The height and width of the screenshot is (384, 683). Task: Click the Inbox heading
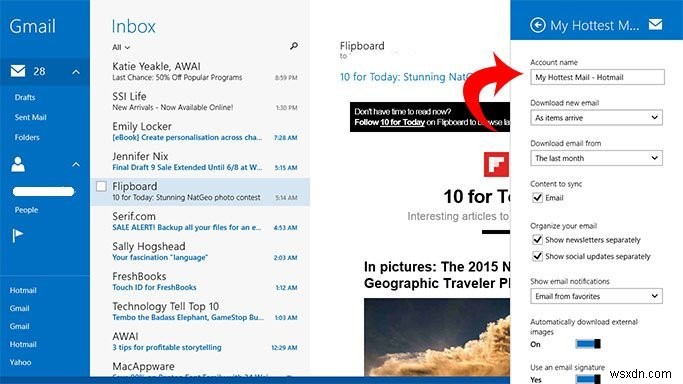[133, 27]
